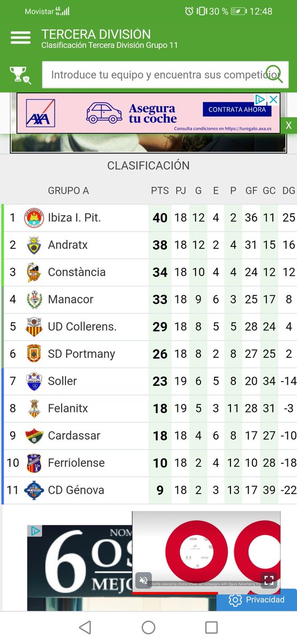Tap the SD Portmany crest icon
Viewport: 297px width, 644px height.
(34, 354)
